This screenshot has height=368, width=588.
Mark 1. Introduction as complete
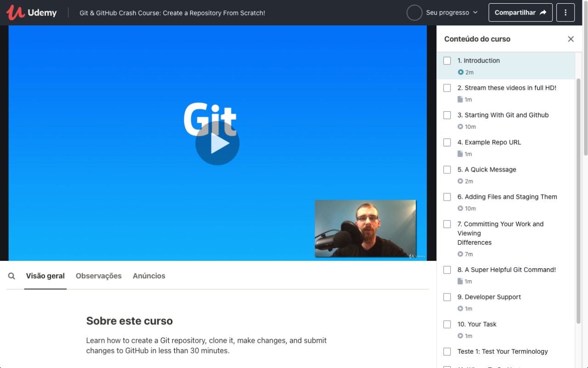click(x=447, y=61)
